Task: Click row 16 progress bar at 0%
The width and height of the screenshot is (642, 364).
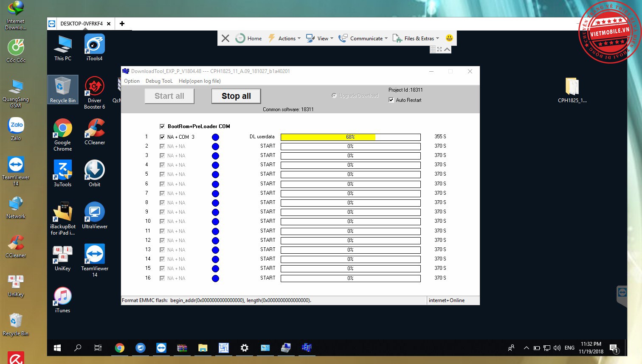Action: pos(351,278)
